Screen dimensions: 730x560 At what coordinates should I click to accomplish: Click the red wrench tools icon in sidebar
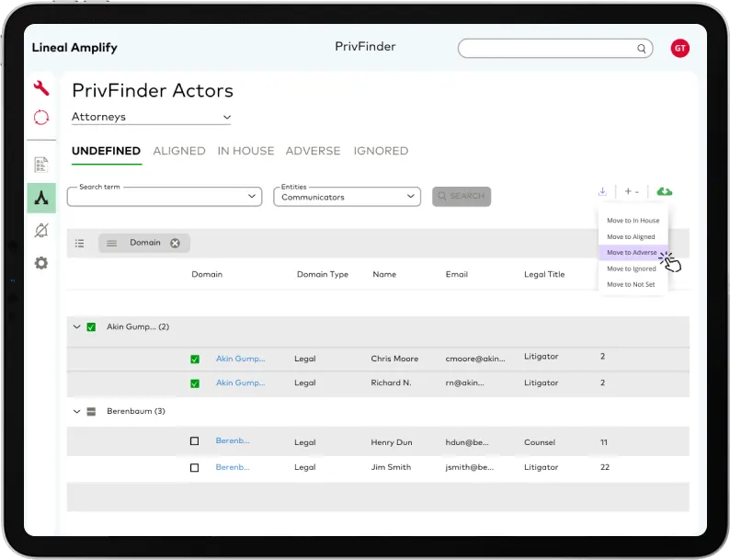41,88
